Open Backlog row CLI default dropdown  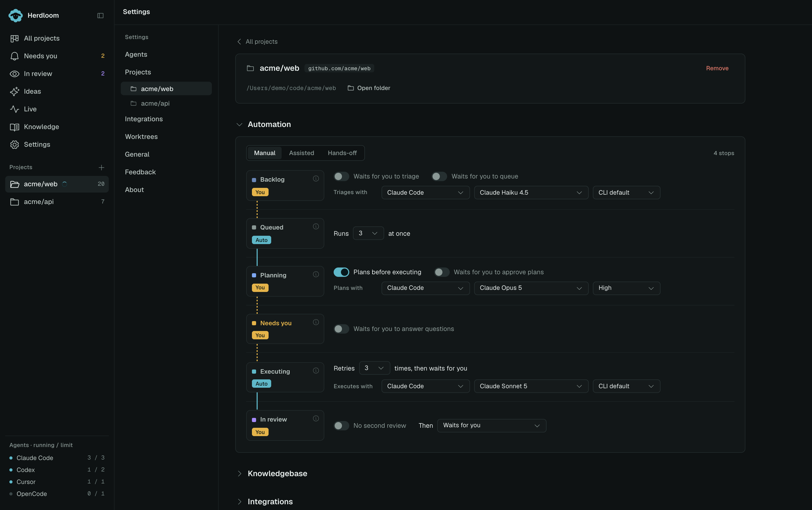[626, 193]
